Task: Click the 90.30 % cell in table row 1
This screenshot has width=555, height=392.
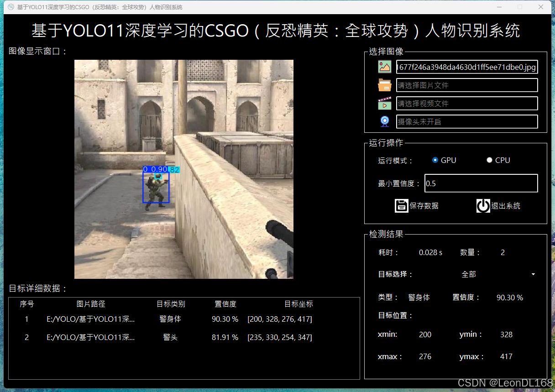Action: (225, 319)
